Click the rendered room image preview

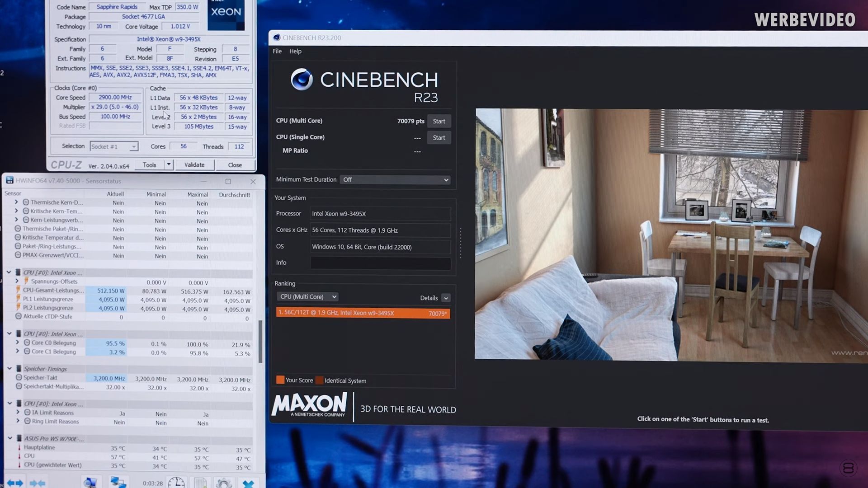pos(671,235)
